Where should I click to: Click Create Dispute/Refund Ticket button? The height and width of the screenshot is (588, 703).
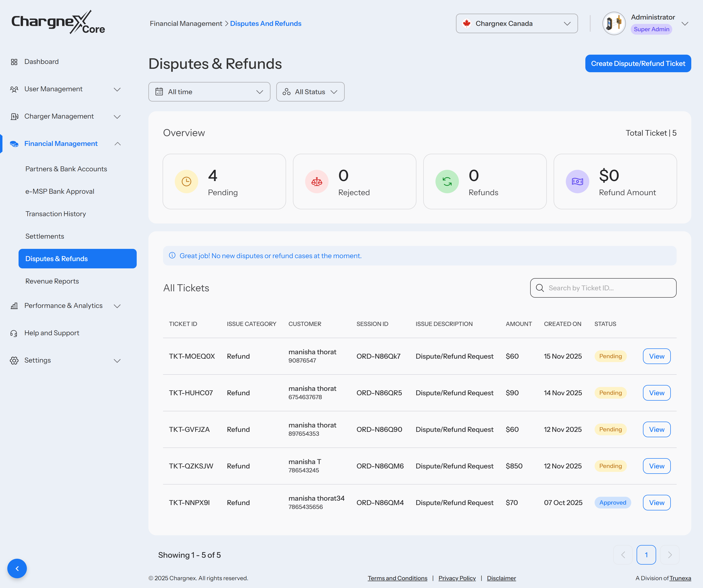(638, 64)
